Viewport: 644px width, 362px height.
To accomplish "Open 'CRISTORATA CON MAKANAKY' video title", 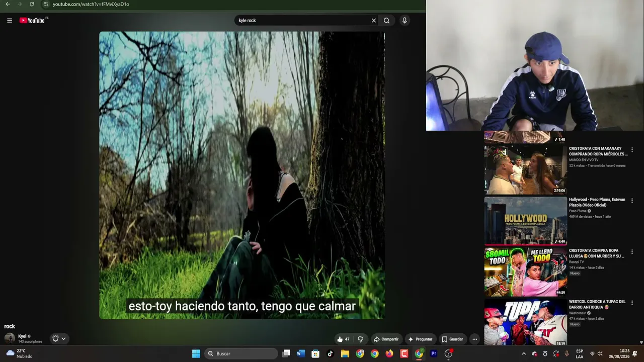I will click(x=598, y=151).
